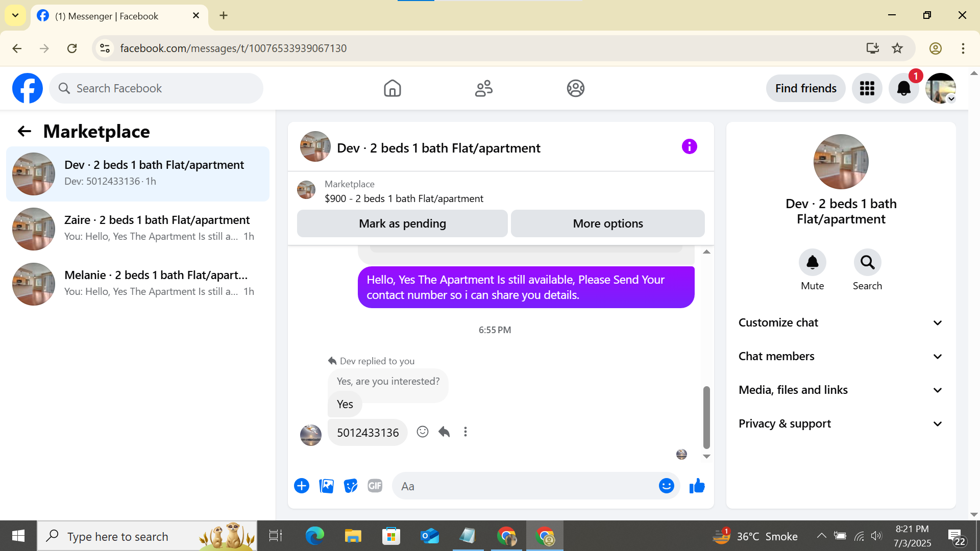Open notifications bell in top bar
The image size is (980, 551).
pos(903,88)
